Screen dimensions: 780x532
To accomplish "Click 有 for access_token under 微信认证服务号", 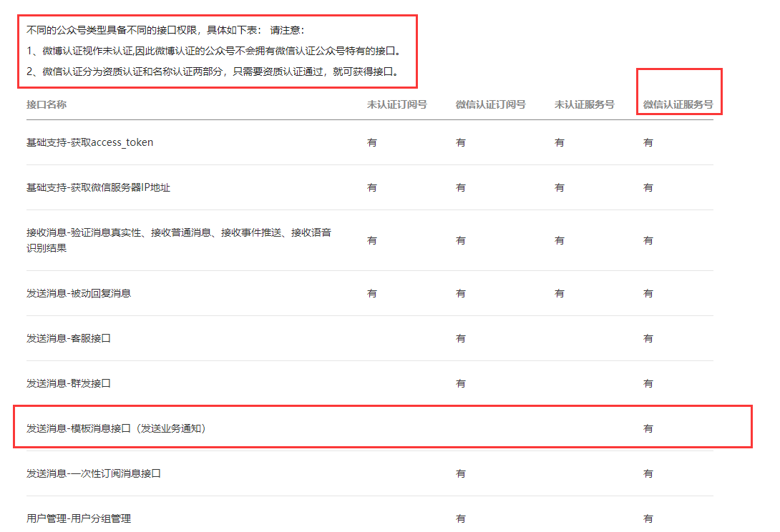I will pos(648,143).
